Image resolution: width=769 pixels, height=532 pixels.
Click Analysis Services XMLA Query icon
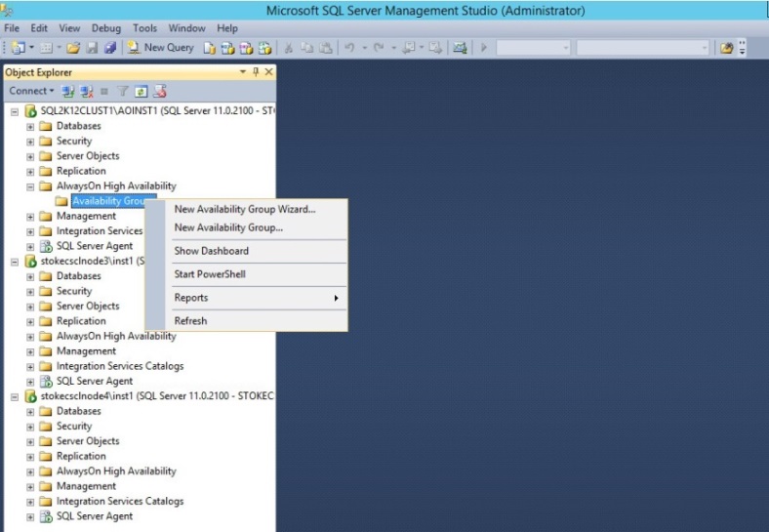coord(264,48)
